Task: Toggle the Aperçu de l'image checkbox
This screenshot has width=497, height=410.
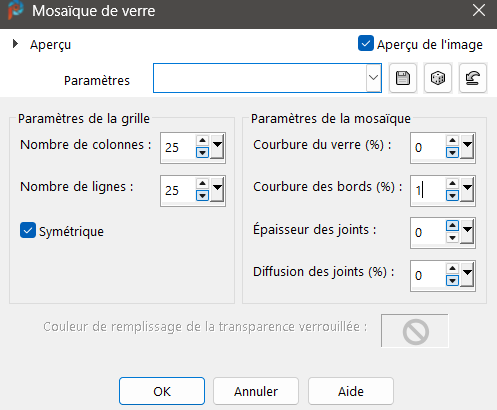Action: (x=366, y=44)
